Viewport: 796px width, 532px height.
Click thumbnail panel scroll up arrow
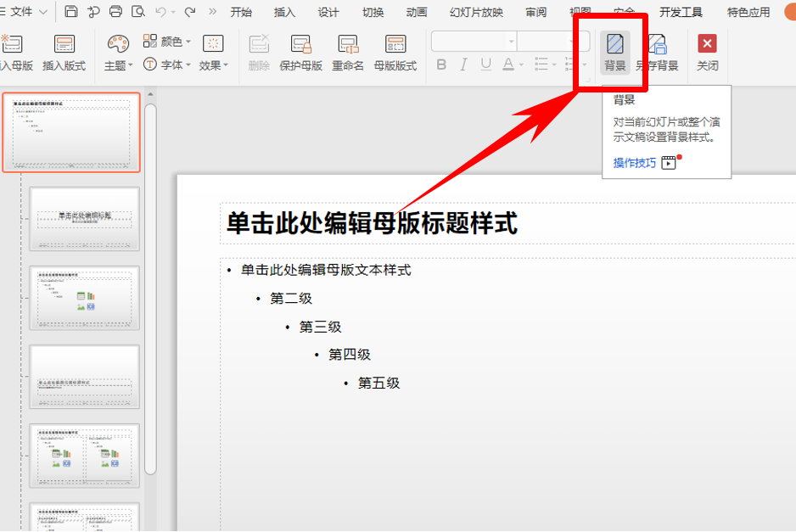point(150,94)
